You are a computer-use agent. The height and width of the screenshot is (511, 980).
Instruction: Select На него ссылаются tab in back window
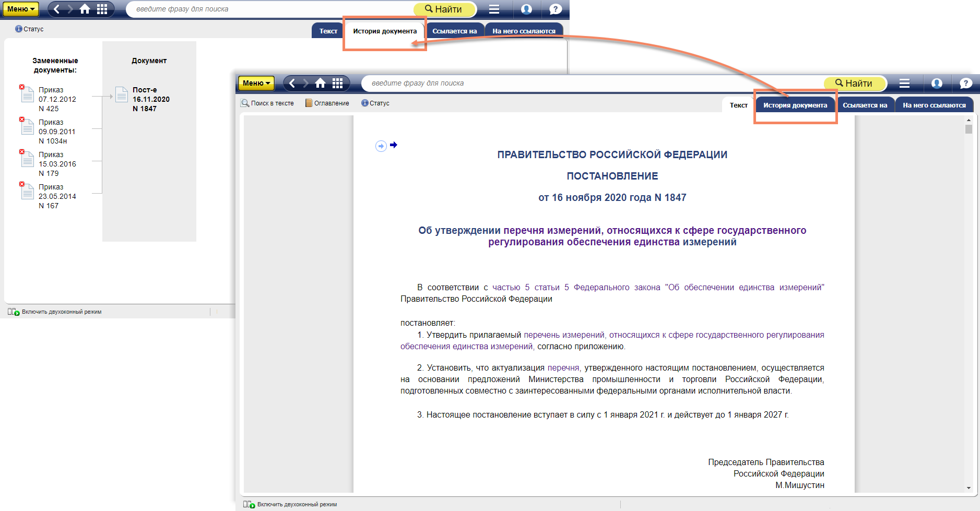click(x=524, y=31)
